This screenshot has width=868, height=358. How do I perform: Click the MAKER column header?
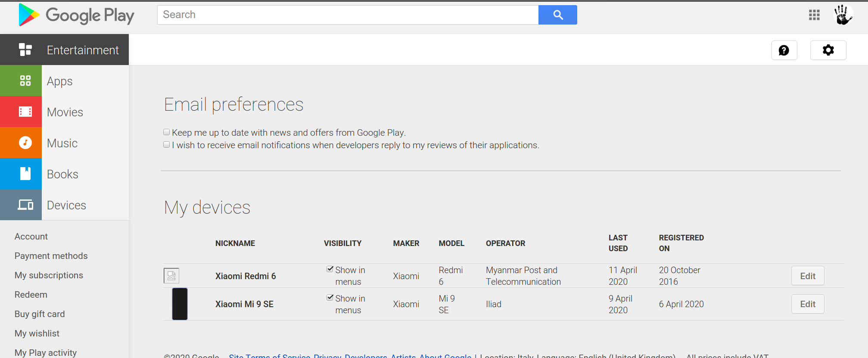406,243
